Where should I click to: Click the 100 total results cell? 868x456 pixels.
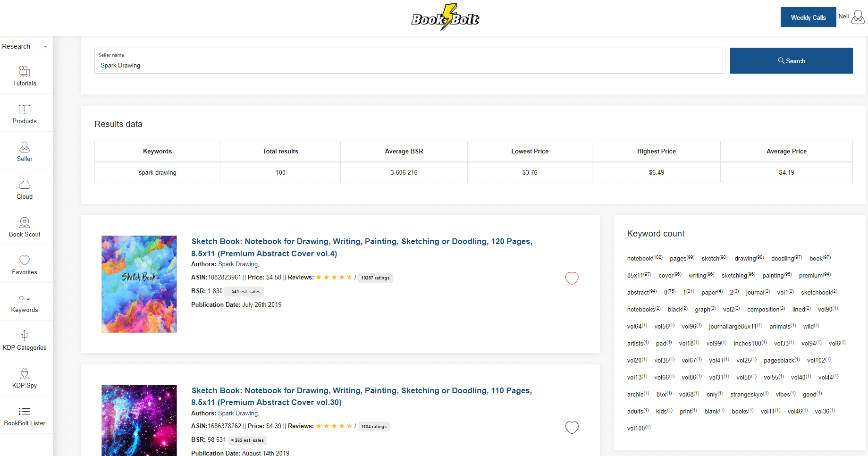[280, 173]
